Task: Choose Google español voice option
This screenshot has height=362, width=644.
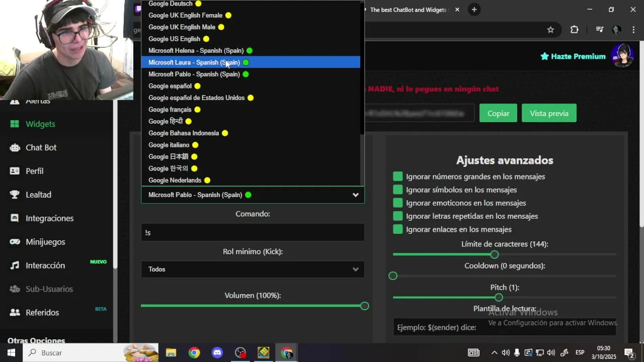Action: [x=251, y=86]
